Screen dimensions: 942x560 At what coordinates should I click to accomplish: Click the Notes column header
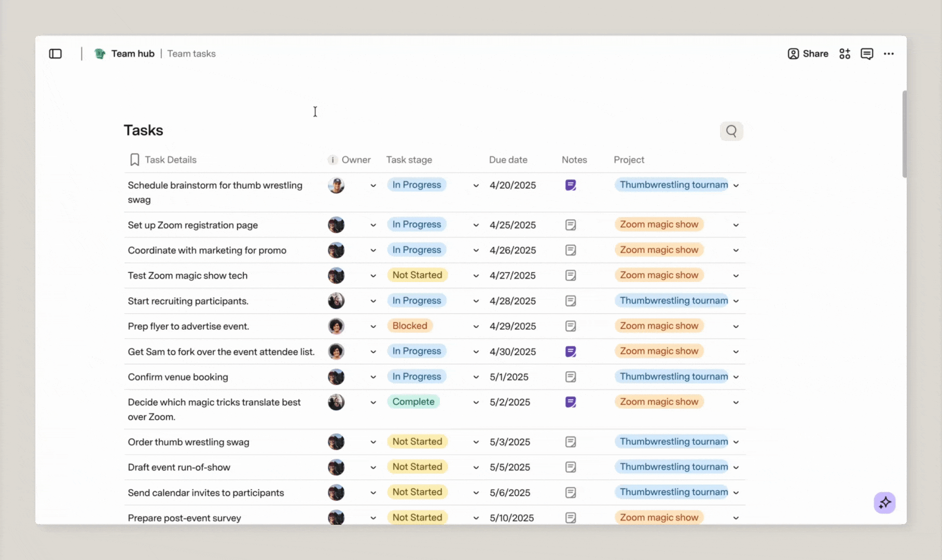tap(574, 160)
